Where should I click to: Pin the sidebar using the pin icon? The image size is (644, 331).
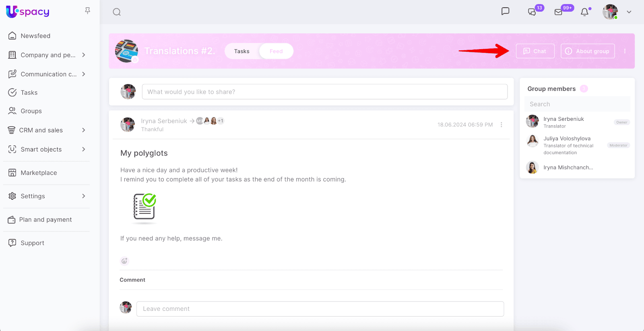tap(87, 11)
